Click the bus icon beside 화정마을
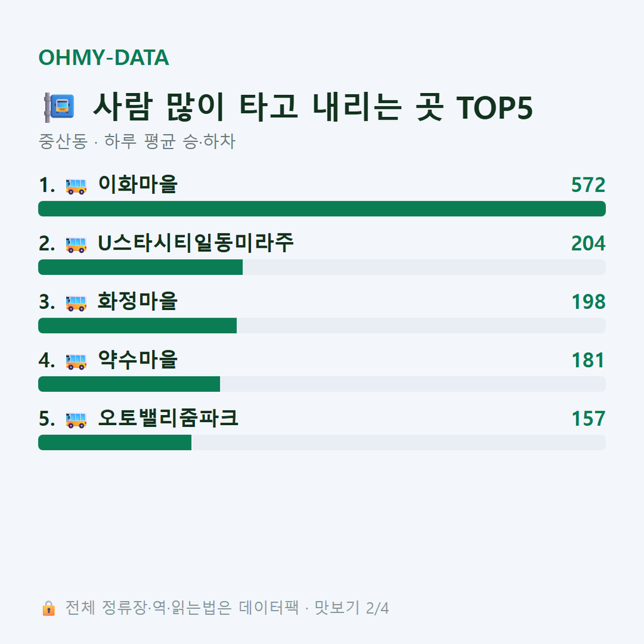644x644 pixels. tap(76, 303)
